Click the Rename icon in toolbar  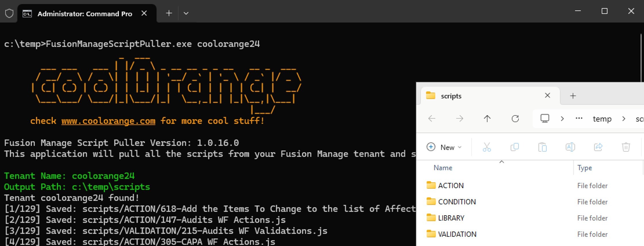tap(570, 147)
